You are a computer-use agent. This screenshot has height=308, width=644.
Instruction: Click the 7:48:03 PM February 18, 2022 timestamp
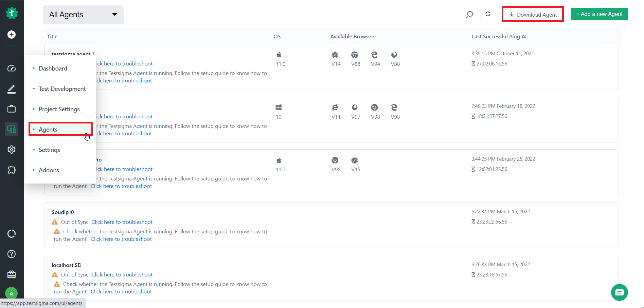pyautogui.click(x=503, y=106)
